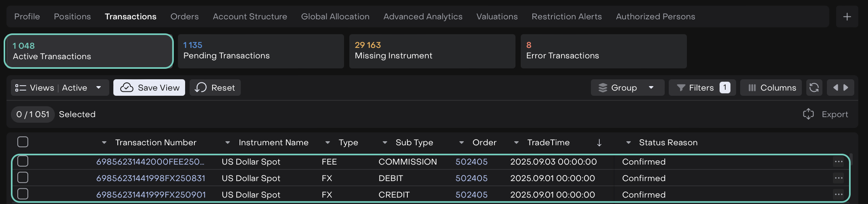Viewport: 868px width, 204px height.
Task: Click the left arrow navigation icon
Action: (x=835, y=88)
